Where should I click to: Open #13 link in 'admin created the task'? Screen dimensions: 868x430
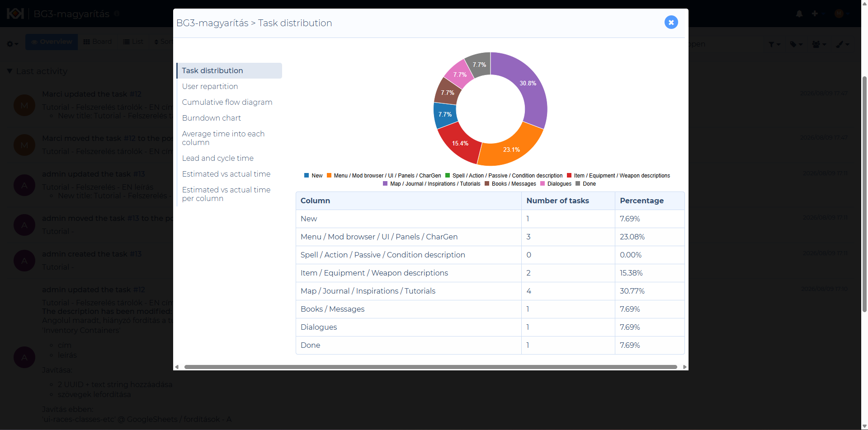136,254
